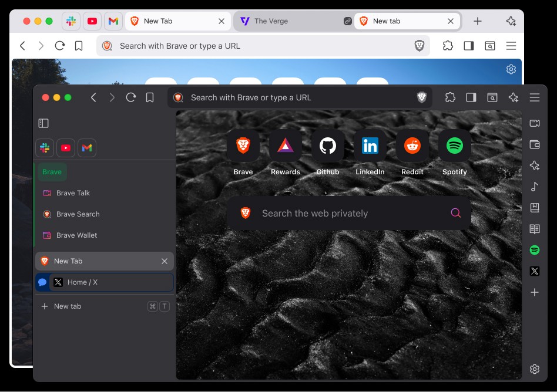Toggle the sidebar in the back window

(469, 46)
